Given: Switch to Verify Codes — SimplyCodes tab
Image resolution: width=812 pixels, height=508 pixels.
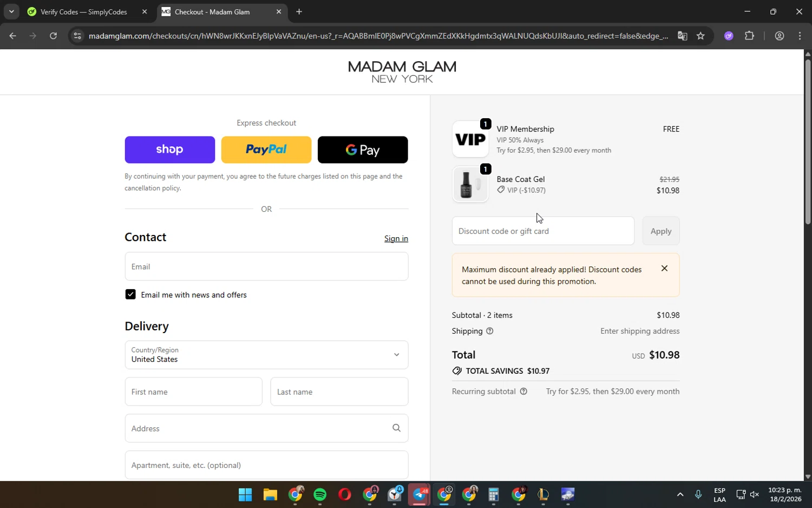Looking at the screenshot, I should click(x=84, y=11).
